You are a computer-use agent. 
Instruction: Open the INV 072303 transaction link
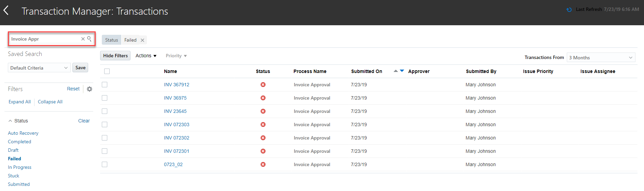177,124
